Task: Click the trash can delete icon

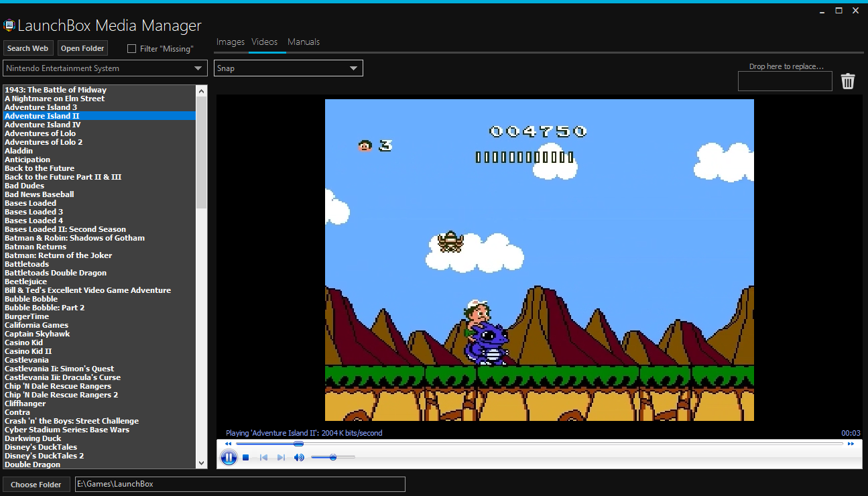Action: coord(848,81)
